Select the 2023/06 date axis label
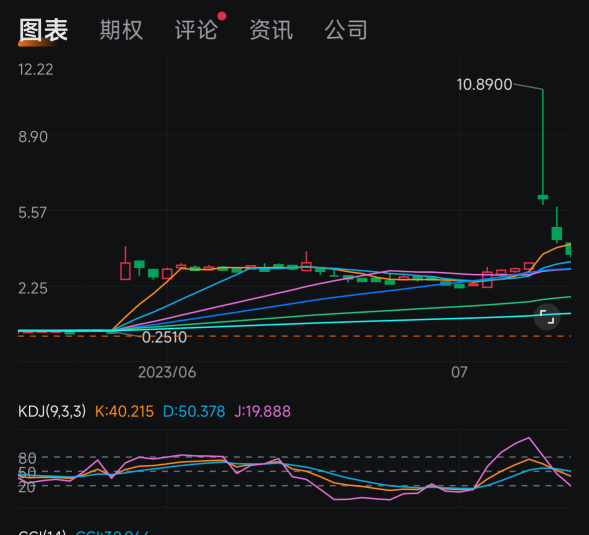This screenshot has width=589, height=535. coord(167,372)
